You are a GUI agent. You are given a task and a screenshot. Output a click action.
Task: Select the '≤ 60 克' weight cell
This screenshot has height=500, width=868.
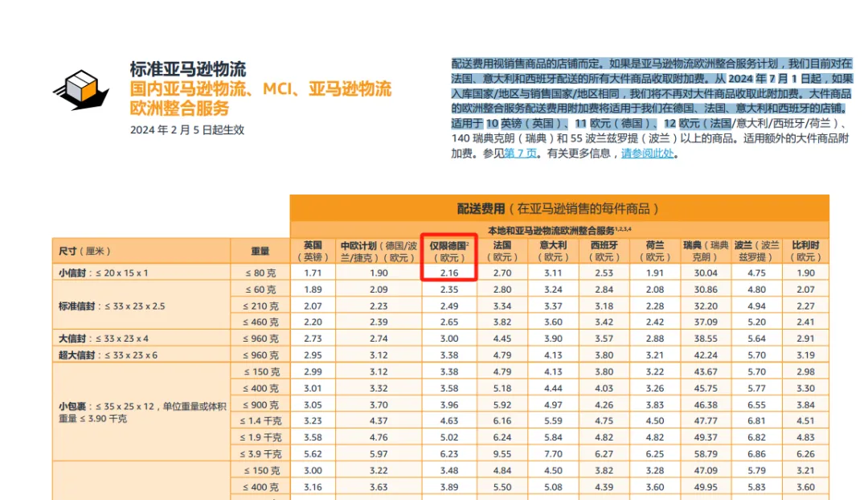[260, 289]
